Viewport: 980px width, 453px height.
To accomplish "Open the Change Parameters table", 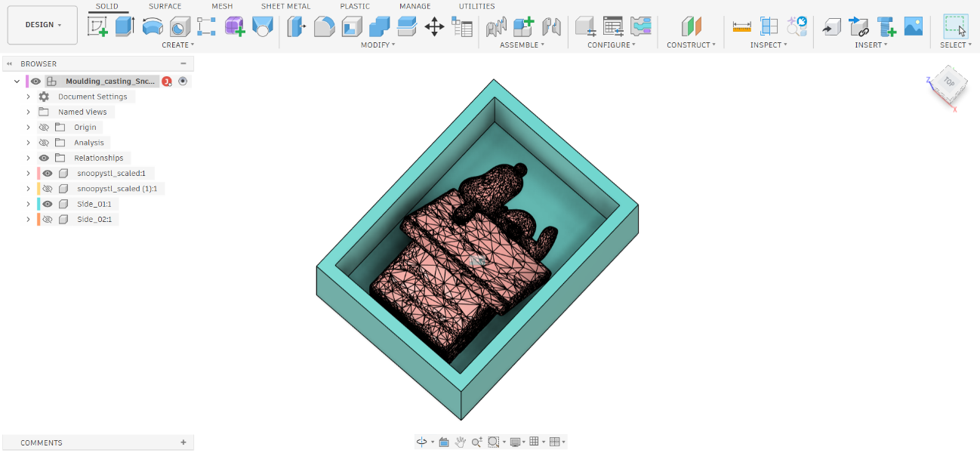I will pyautogui.click(x=461, y=27).
